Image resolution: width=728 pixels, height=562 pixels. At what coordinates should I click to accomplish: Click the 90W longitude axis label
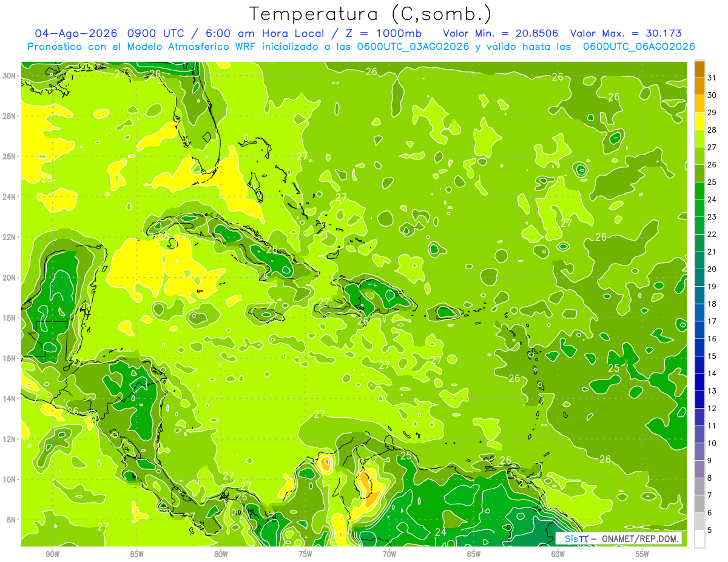52,555
